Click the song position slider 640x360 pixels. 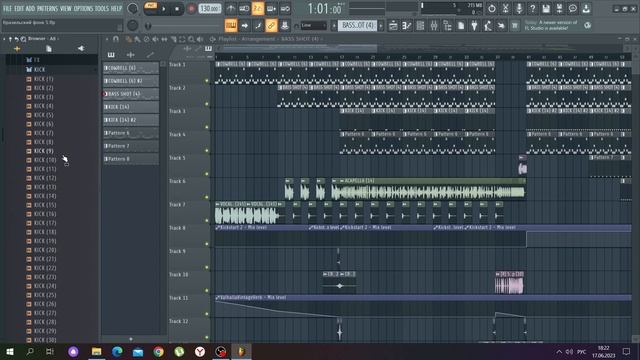pyautogui.click(x=184, y=26)
